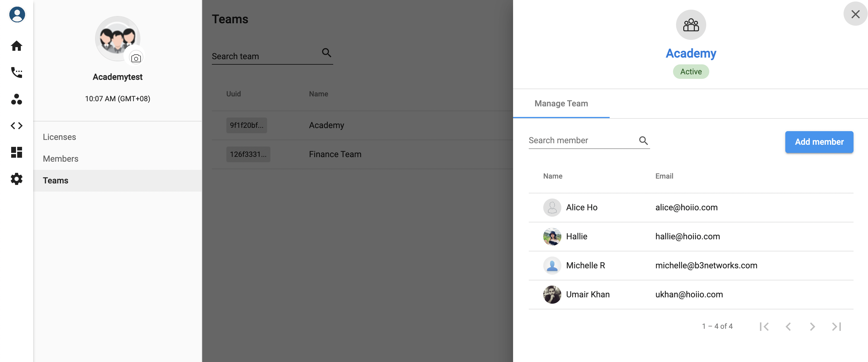This screenshot has height=362, width=868.
Task: Select the Finance Team row
Action: pos(362,154)
